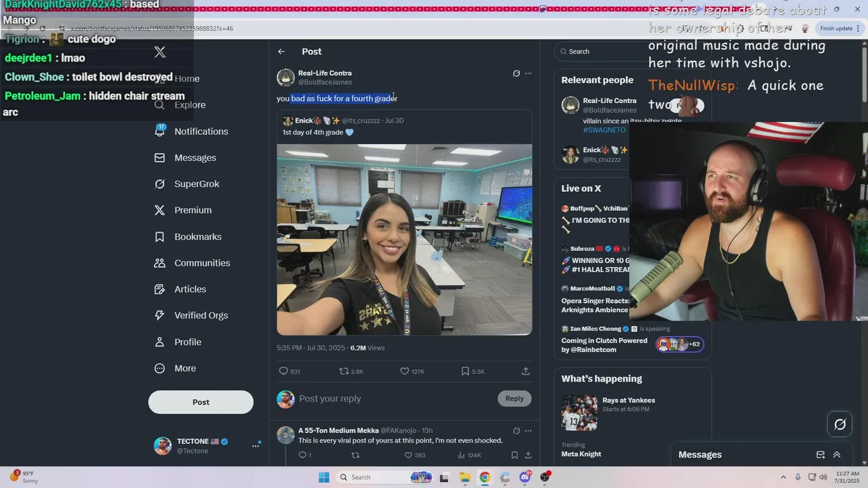Like the post with 127K likes

[412, 371]
